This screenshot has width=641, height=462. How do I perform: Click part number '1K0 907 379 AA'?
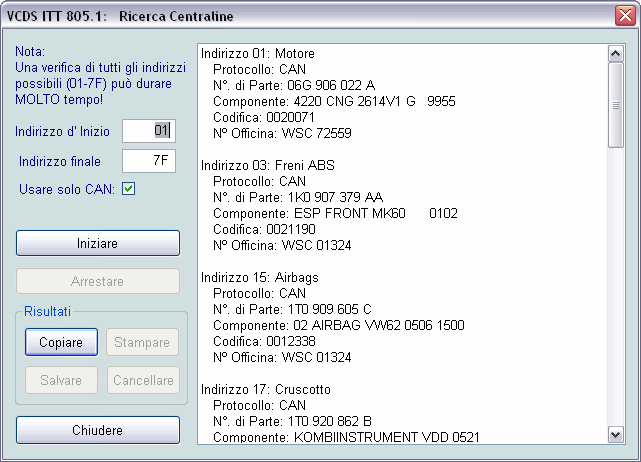(x=335, y=197)
